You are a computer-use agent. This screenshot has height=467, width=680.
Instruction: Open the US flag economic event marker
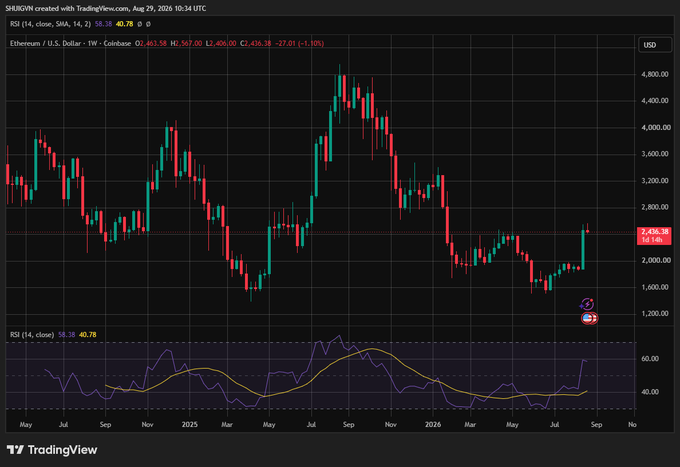click(x=589, y=318)
